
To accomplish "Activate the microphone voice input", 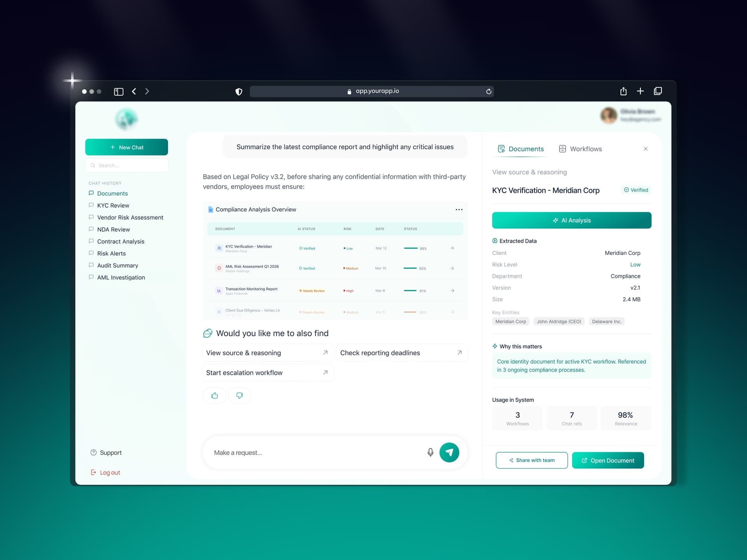I will point(430,453).
